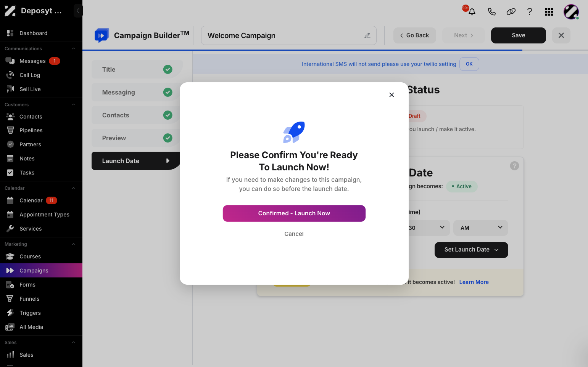Image resolution: width=588 pixels, height=367 pixels.
Task: Click the phone dialer icon in header
Action: point(492,12)
